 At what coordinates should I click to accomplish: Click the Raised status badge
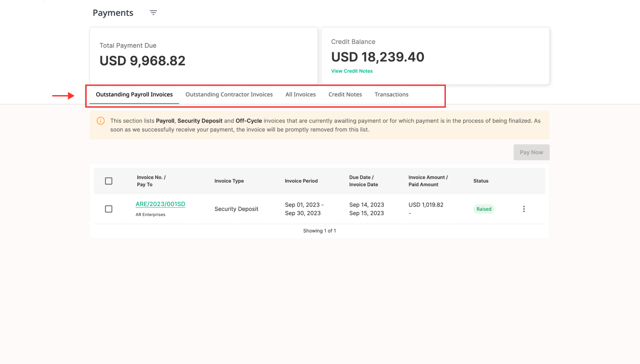pos(484,209)
